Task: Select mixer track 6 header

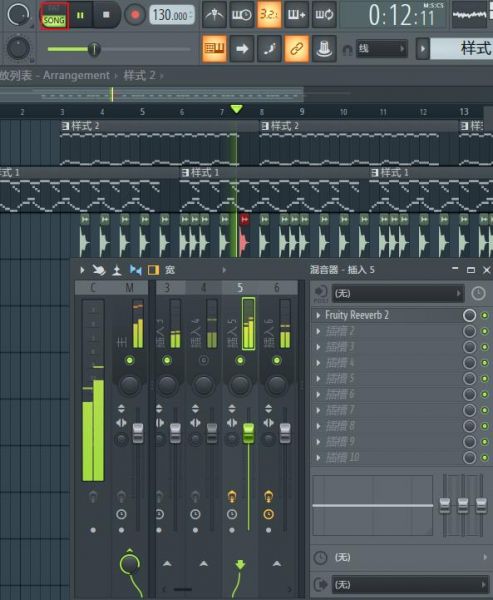Action: coord(277,288)
